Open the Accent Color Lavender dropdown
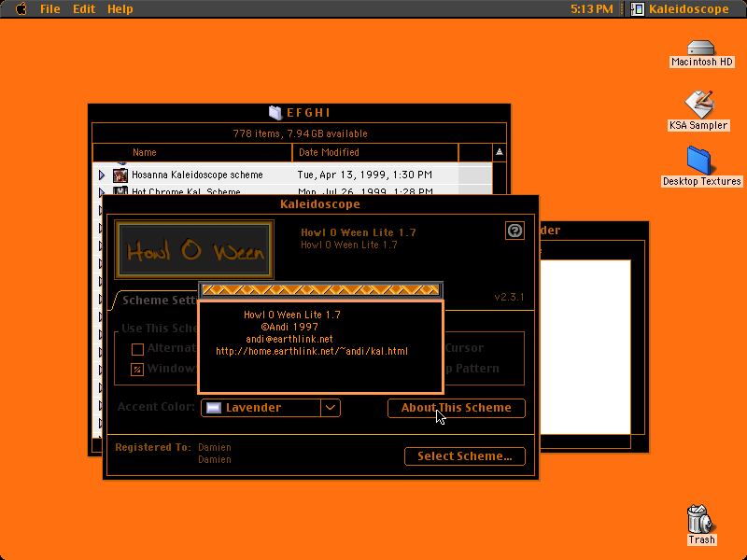 pos(271,408)
